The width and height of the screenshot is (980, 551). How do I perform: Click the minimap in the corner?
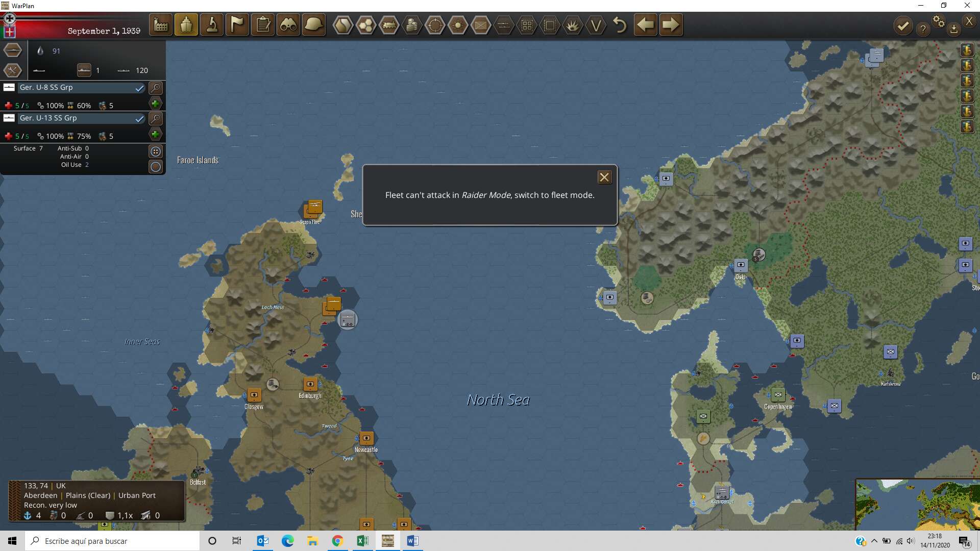click(x=918, y=504)
